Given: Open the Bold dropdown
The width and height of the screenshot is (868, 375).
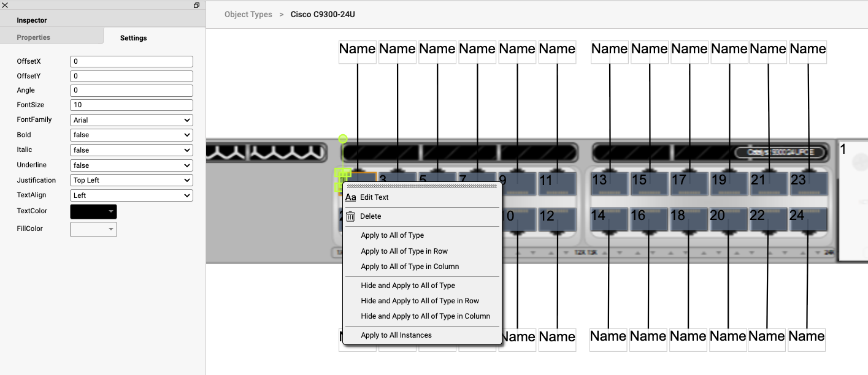Looking at the screenshot, I should pos(131,135).
